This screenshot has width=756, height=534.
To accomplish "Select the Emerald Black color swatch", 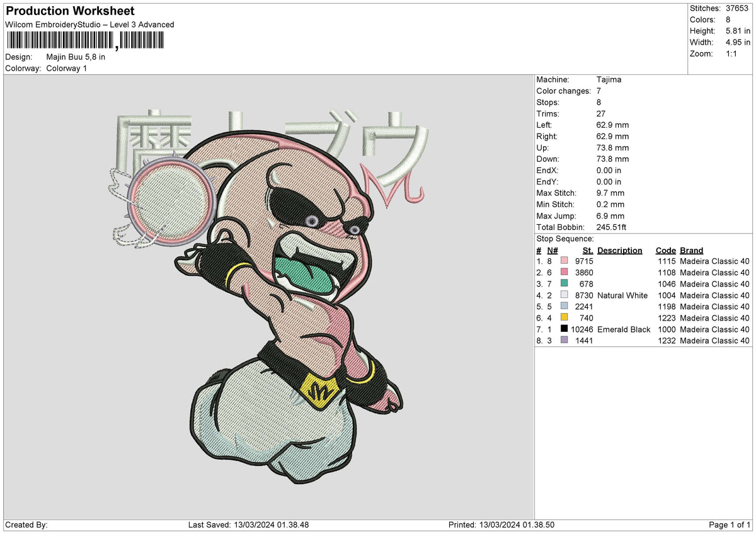I will tap(564, 329).
